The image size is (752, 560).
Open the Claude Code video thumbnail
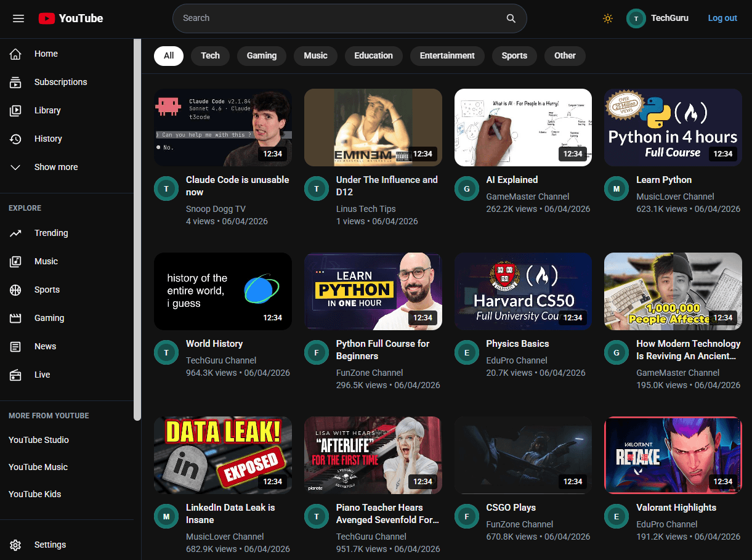(x=223, y=128)
